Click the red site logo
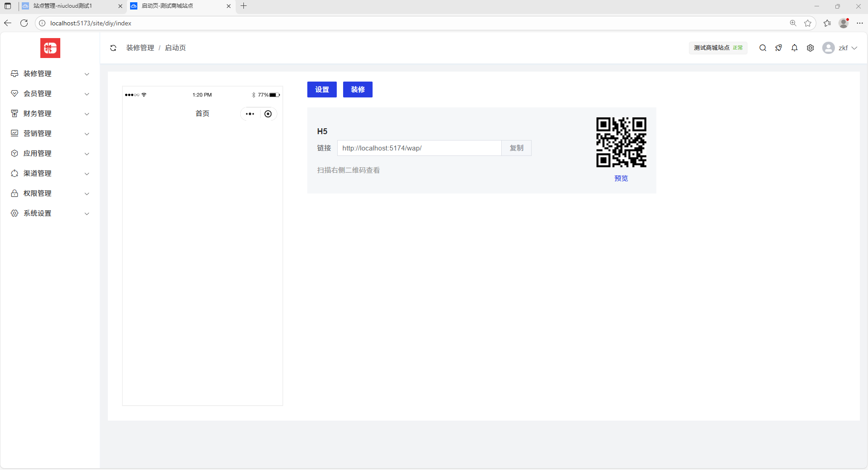This screenshot has height=470, width=868. (x=50, y=48)
